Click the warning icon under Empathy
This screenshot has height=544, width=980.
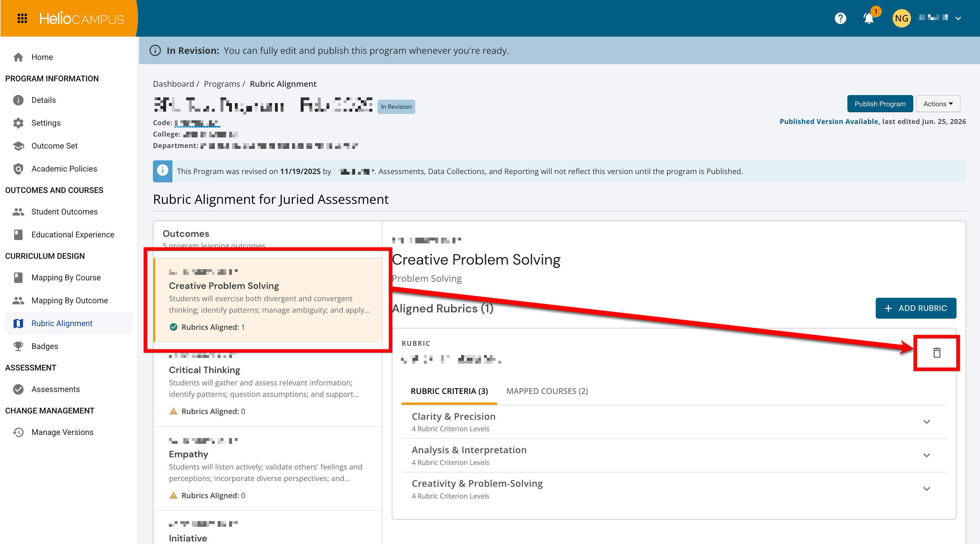(174, 495)
